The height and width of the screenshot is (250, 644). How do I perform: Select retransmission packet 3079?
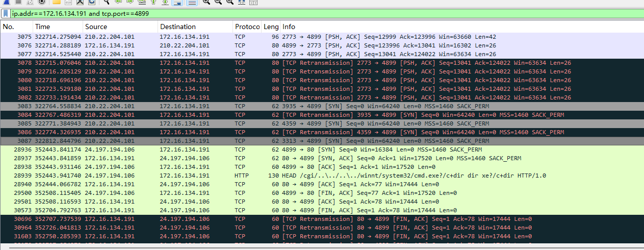coord(322,71)
